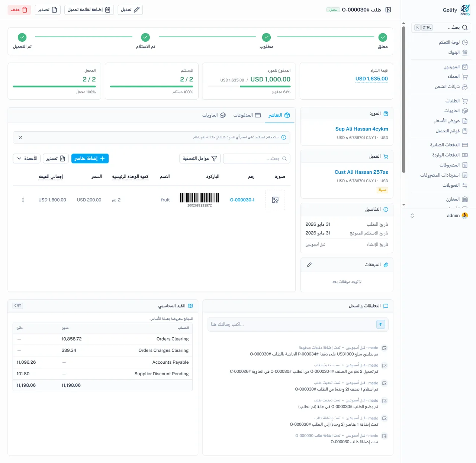Click the عمولة commission badge
Screen dimensions: 476x463
click(382, 190)
